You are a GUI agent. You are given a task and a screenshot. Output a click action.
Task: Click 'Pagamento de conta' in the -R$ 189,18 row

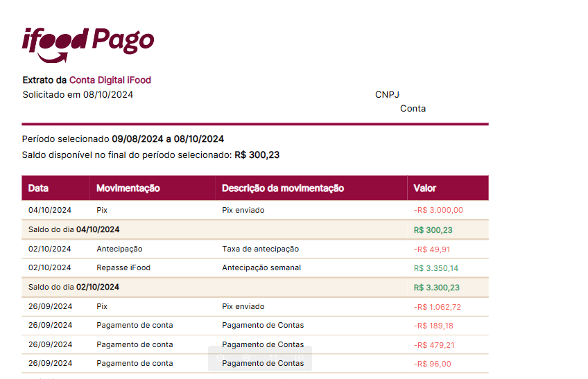(135, 326)
